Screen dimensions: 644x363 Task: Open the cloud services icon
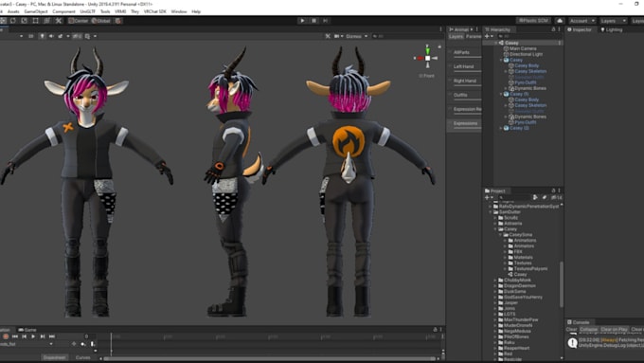pyautogui.click(x=560, y=21)
